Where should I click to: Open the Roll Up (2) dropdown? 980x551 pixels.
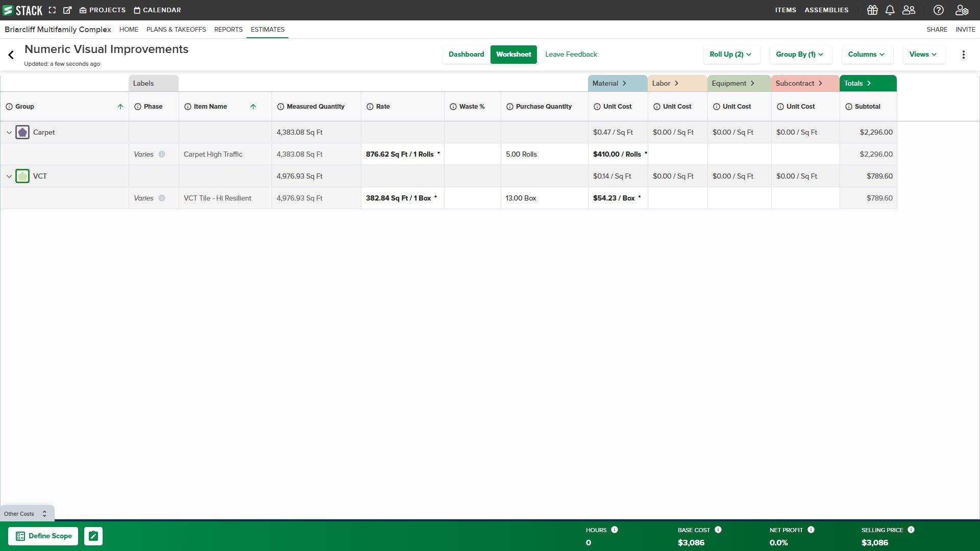(730, 55)
